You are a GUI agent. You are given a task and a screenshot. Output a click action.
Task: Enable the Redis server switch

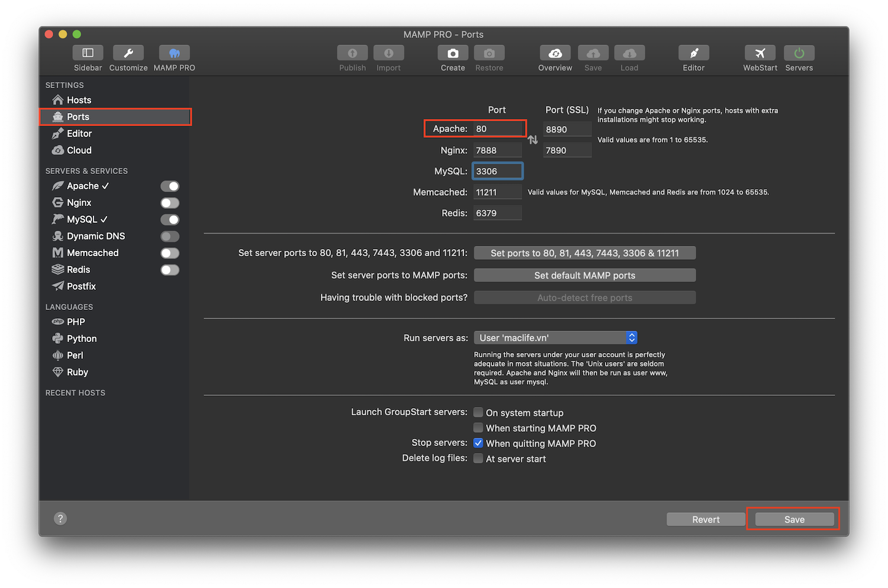point(170,270)
